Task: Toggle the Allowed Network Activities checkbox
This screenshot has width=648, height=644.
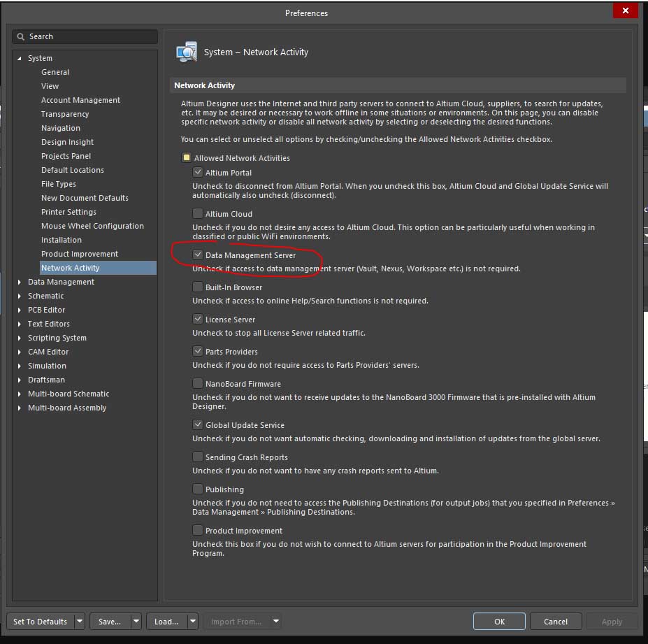Action: (187, 158)
